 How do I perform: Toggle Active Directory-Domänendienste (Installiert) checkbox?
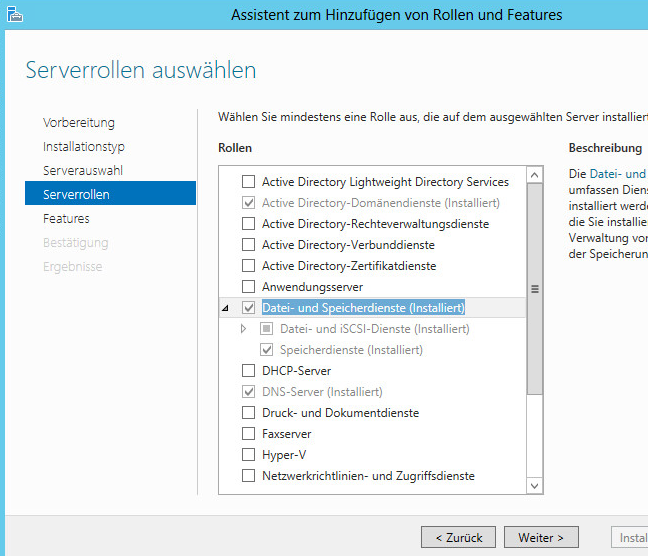(248, 203)
